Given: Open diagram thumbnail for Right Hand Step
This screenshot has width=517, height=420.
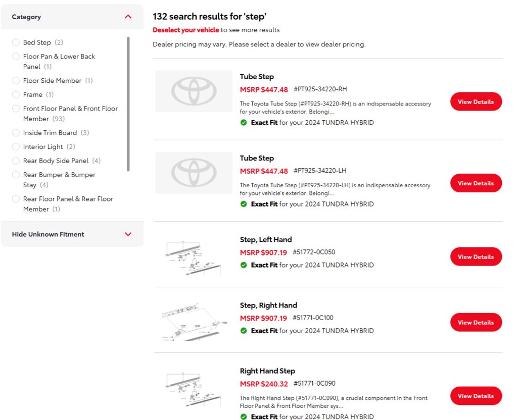Looking at the screenshot, I should (194, 389).
